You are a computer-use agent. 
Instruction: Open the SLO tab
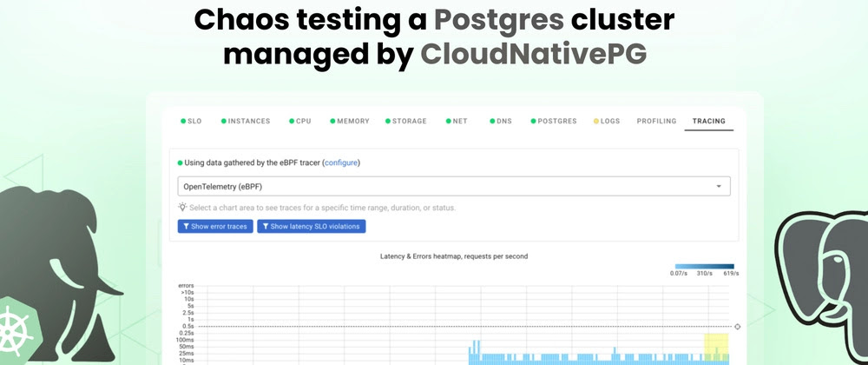(193, 121)
